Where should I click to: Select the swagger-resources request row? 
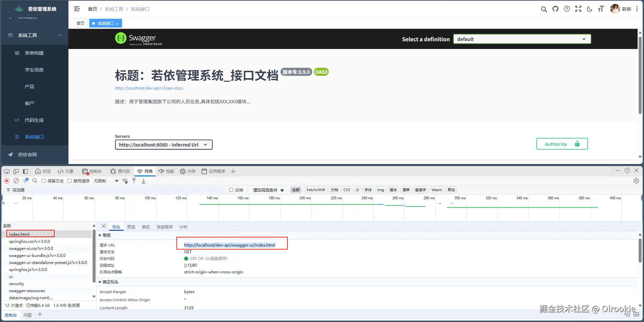point(47,291)
